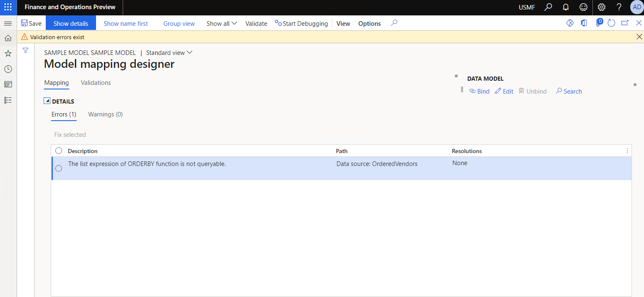This screenshot has width=644, height=297.
Task: Open Favorites star in sidebar
Action: (8, 54)
